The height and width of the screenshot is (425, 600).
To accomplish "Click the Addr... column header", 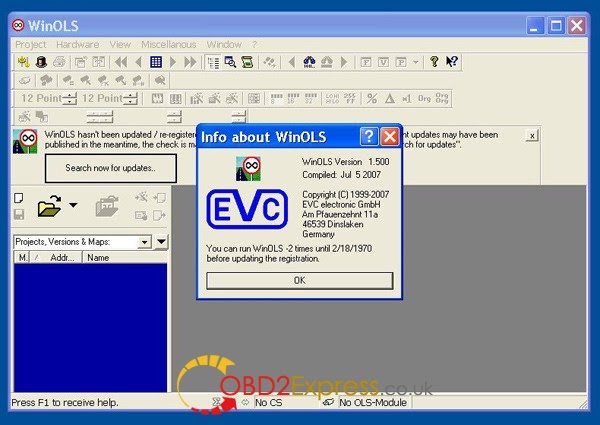I will click(x=58, y=258).
